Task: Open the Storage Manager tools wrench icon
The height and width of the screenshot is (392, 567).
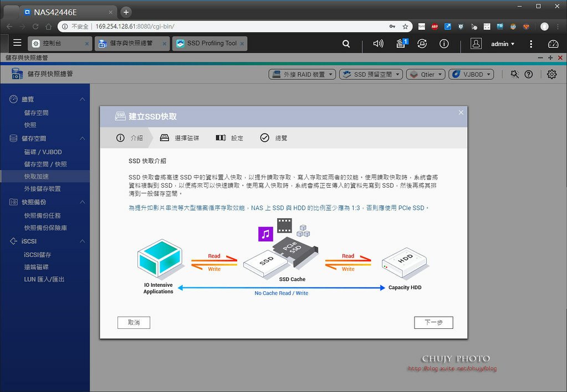Action: (x=514, y=74)
